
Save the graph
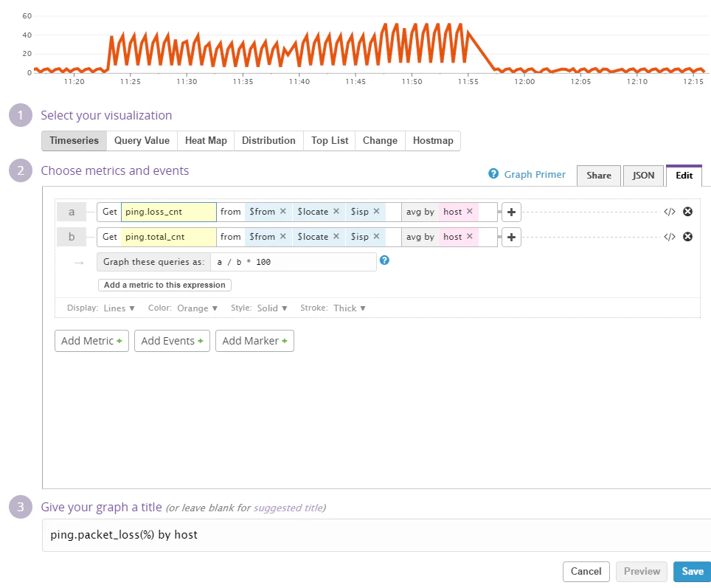pyautogui.click(x=693, y=571)
